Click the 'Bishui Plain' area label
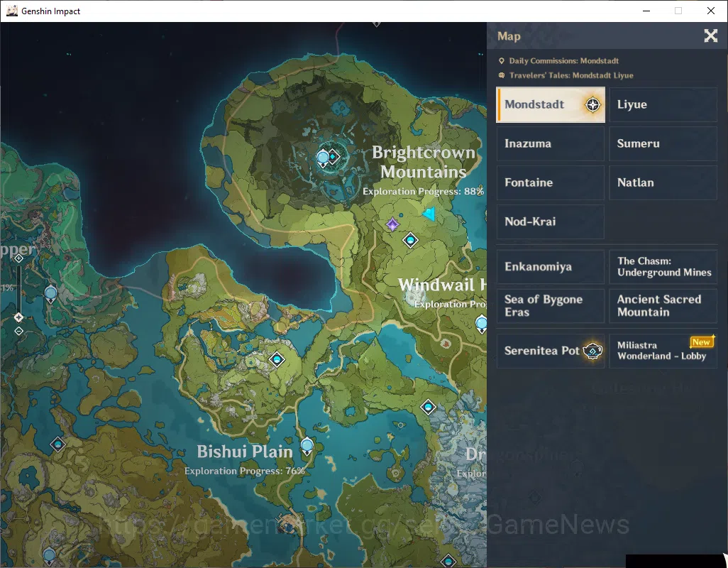The height and width of the screenshot is (568, 728). click(x=245, y=452)
